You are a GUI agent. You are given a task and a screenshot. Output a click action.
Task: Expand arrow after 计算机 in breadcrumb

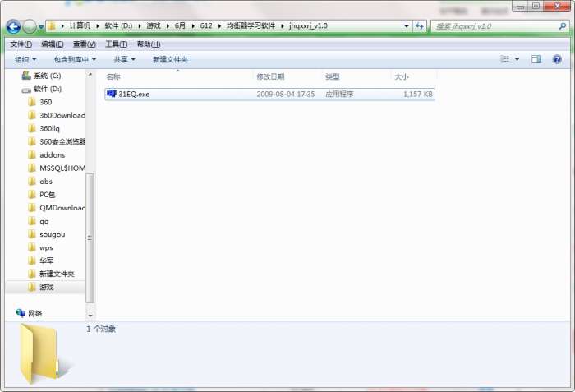click(98, 26)
